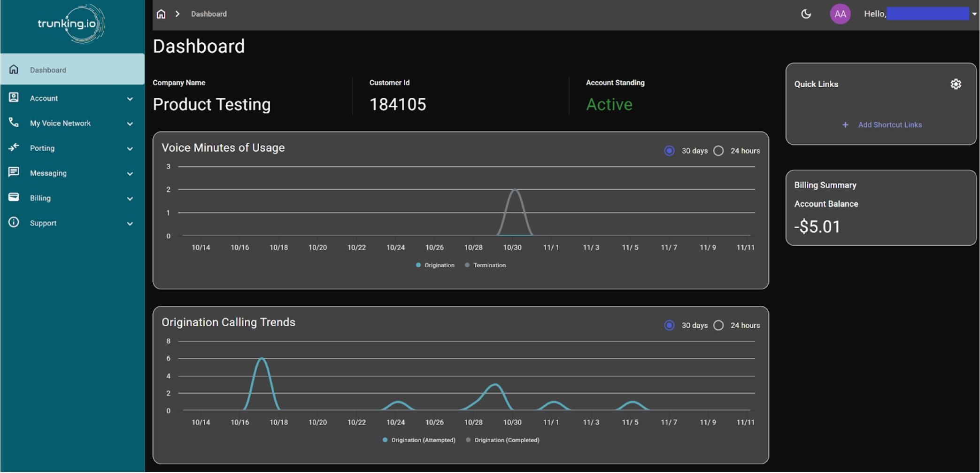The image size is (980, 473).
Task: Click the AA user avatar
Action: coord(840,14)
